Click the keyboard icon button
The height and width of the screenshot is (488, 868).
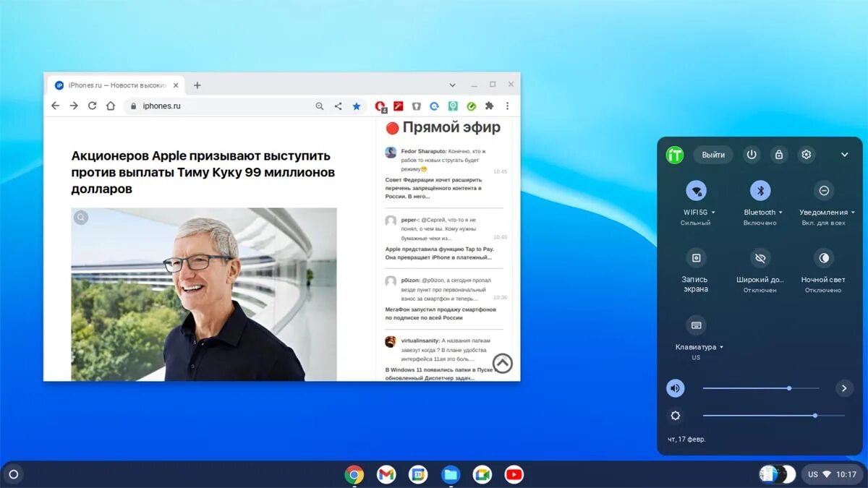[x=696, y=325]
